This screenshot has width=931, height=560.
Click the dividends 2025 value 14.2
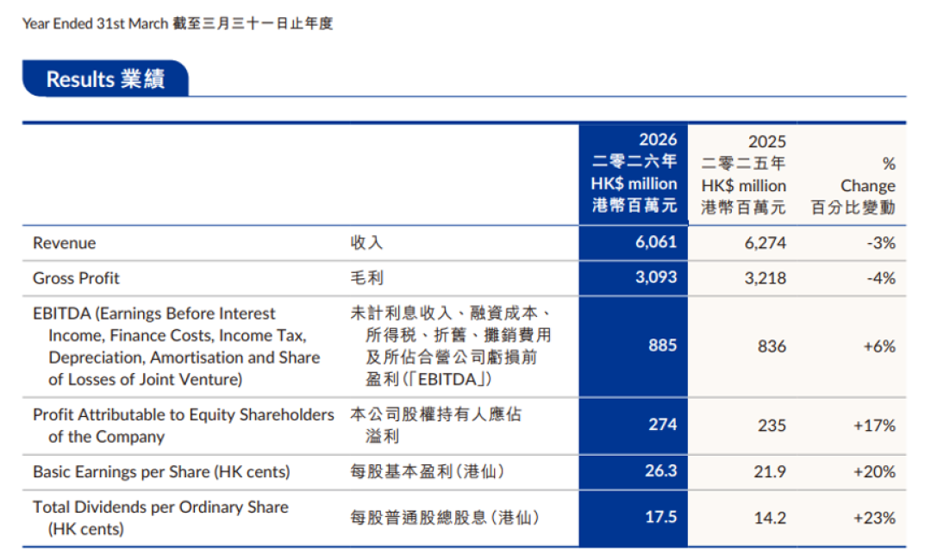(770, 518)
